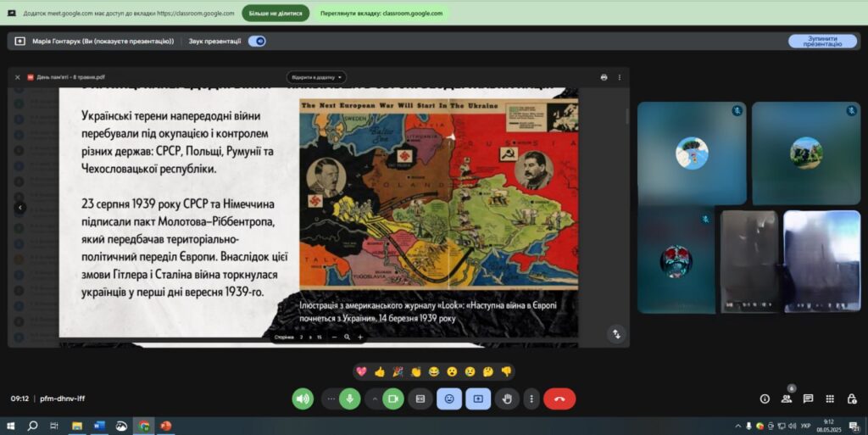868x435 pixels.
Task: Open Word from the taskbar
Action: (99, 426)
